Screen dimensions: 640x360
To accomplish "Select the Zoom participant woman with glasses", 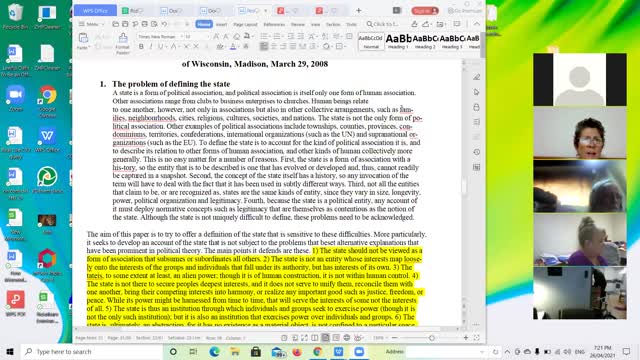I will pyautogui.click(x=580, y=133).
